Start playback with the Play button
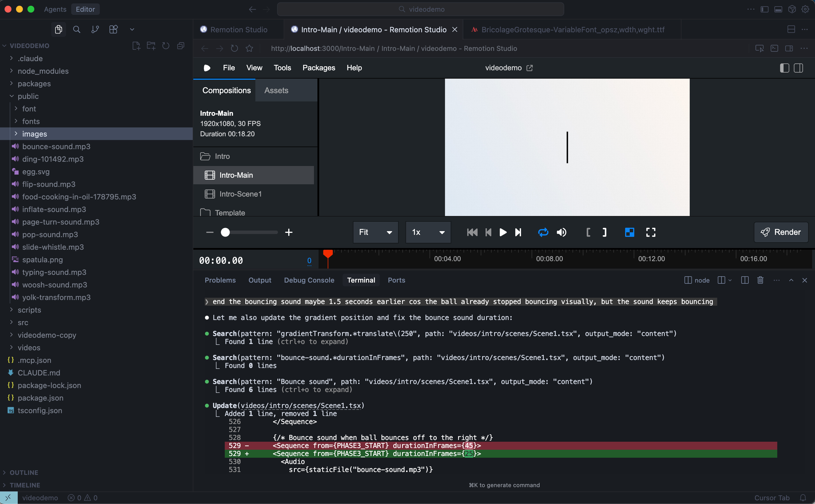The image size is (815, 504). [502, 232]
